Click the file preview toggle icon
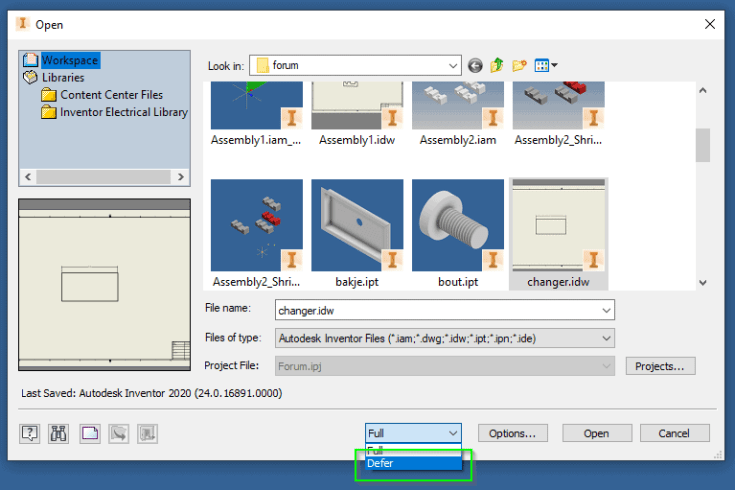Image resolution: width=735 pixels, height=490 pixels. point(89,433)
